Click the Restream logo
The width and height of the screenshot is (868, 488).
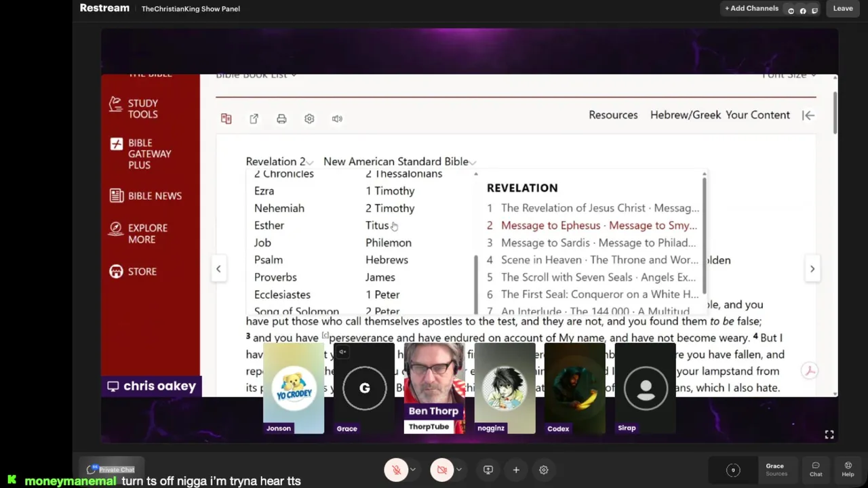tap(104, 8)
